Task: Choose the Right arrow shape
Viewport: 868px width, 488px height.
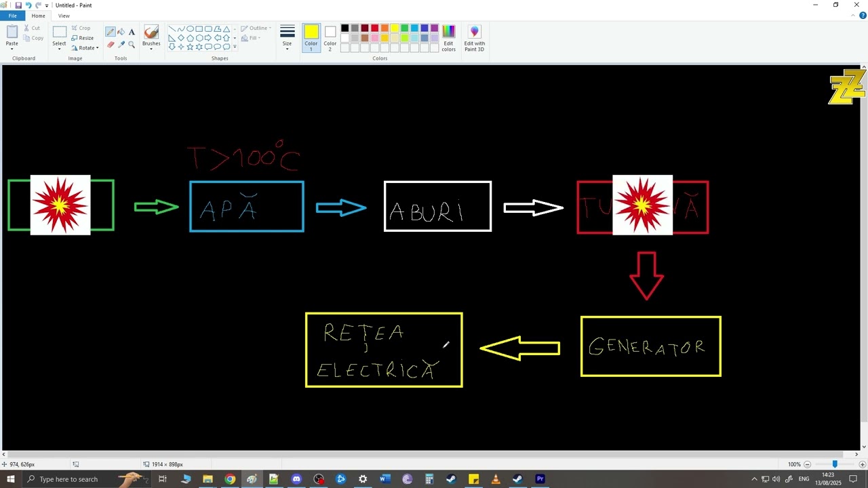Action: pyautogui.click(x=208, y=38)
